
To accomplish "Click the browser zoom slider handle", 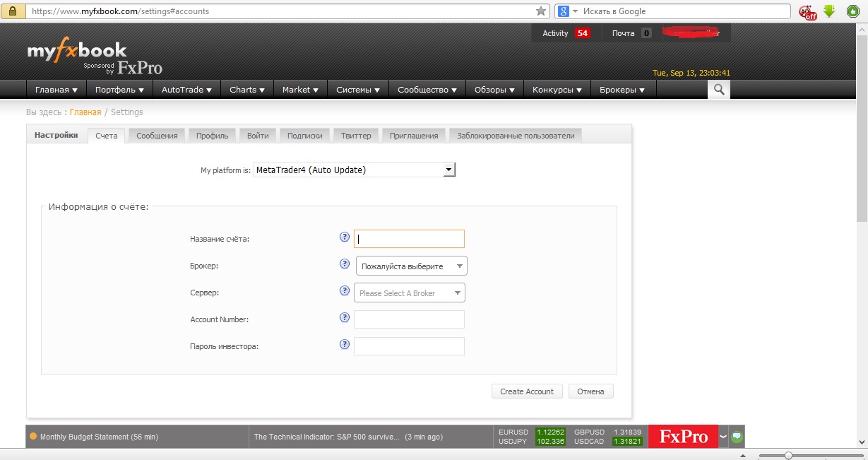I will 788,456.
